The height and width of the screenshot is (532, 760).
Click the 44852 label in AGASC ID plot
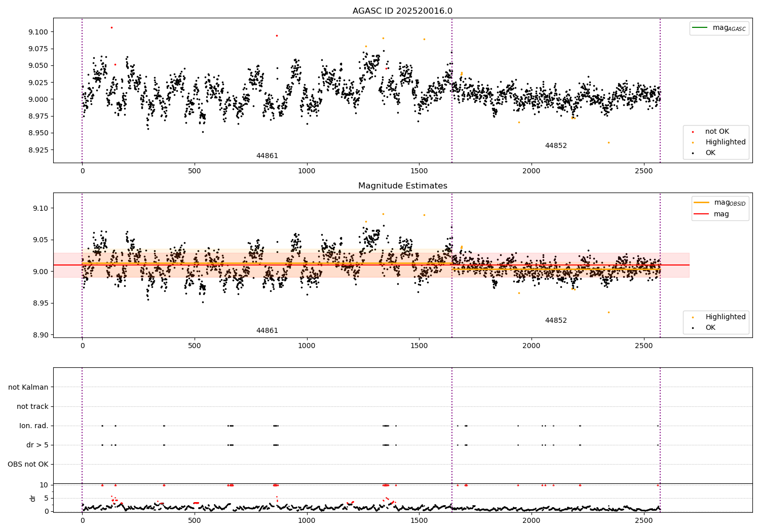coord(556,146)
